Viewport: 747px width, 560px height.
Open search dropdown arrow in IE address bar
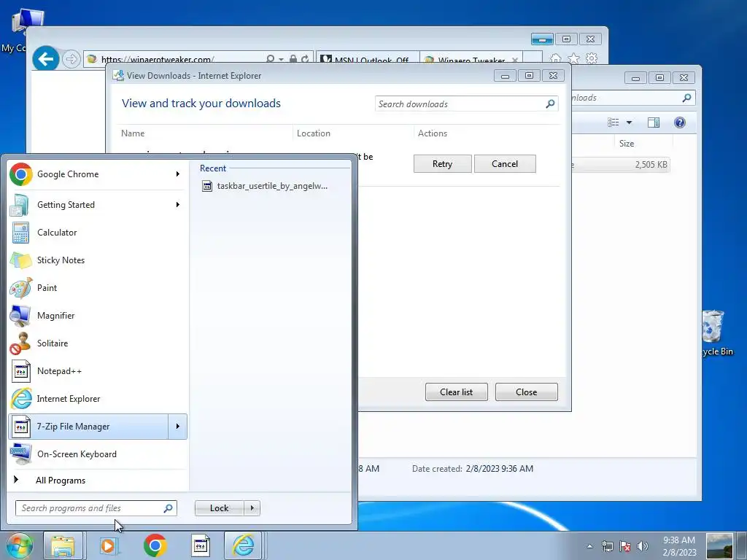click(x=281, y=59)
